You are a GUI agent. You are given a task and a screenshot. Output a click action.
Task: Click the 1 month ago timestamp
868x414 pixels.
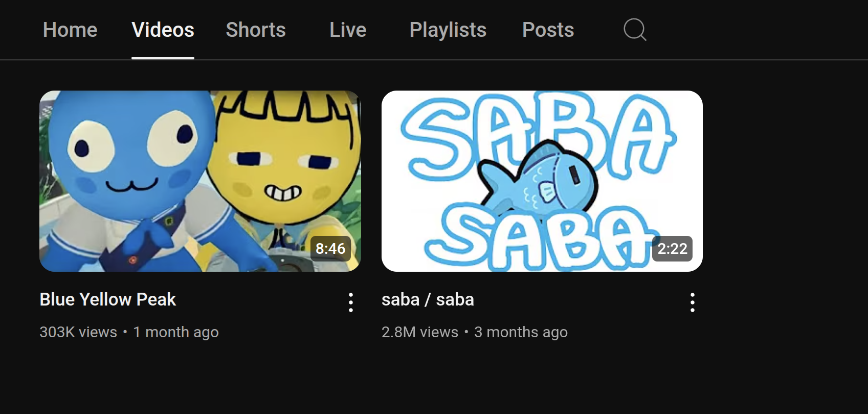[176, 332]
